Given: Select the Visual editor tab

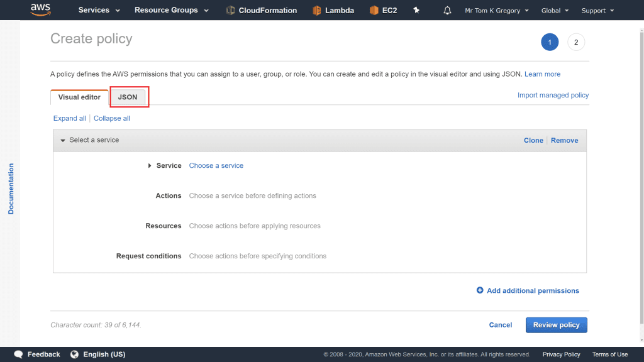Looking at the screenshot, I should tap(79, 97).
